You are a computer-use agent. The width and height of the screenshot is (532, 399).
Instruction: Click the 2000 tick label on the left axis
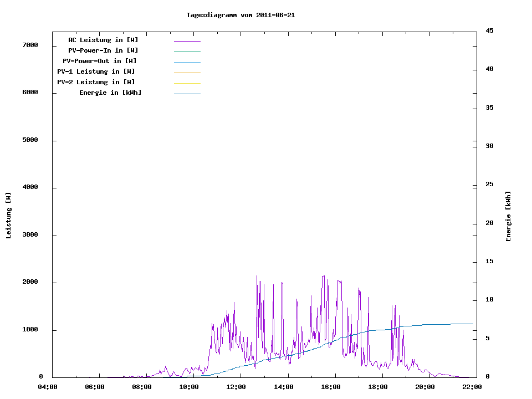click(x=30, y=282)
